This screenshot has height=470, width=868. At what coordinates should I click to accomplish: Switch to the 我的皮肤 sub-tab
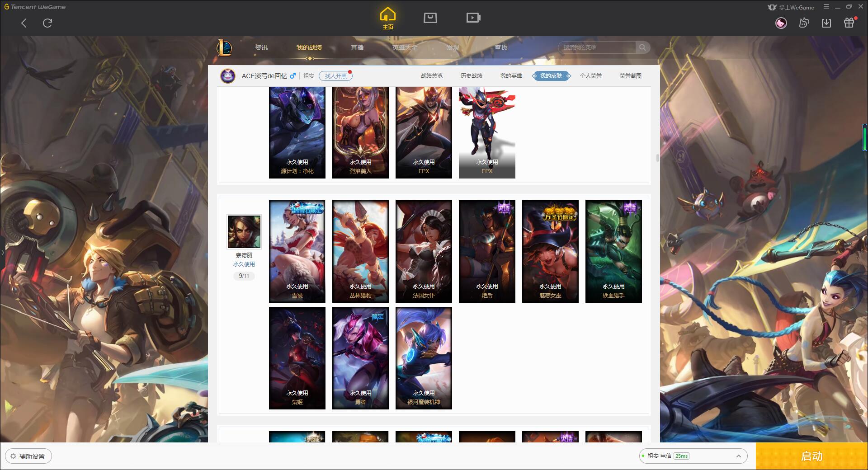[551, 76]
